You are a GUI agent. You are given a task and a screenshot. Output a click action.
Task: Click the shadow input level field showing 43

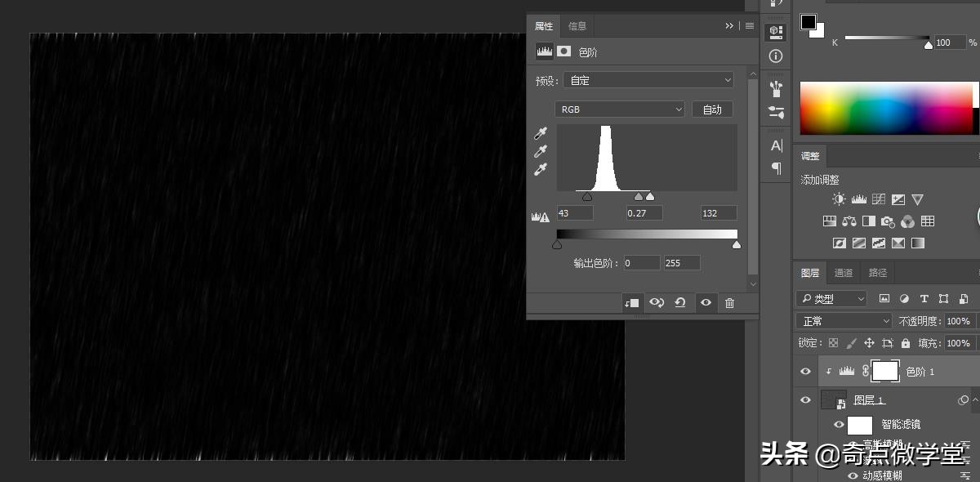[574, 213]
